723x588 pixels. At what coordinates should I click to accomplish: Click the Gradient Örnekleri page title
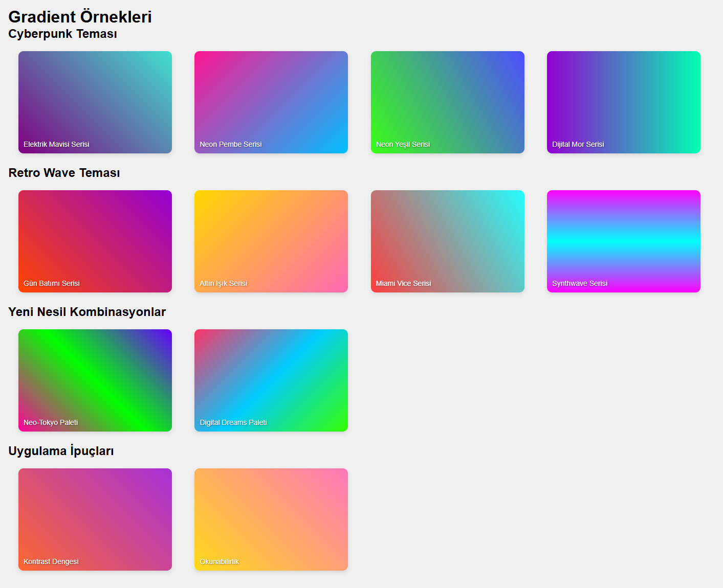79,16
